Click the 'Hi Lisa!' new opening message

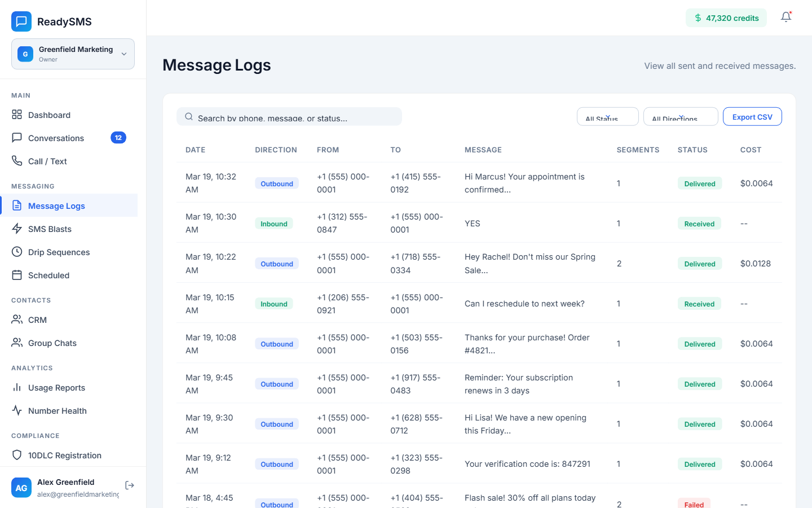(526, 424)
